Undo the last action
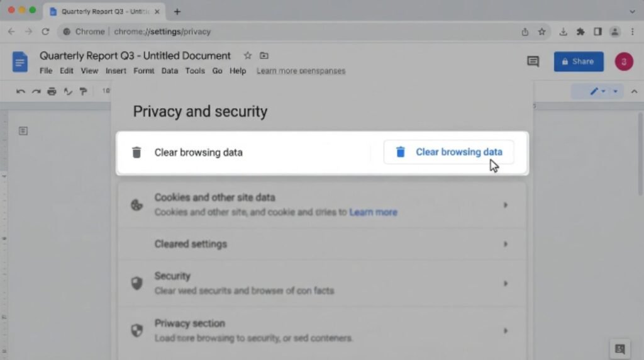This screenshot has height=360, width=644. [21, 91]
